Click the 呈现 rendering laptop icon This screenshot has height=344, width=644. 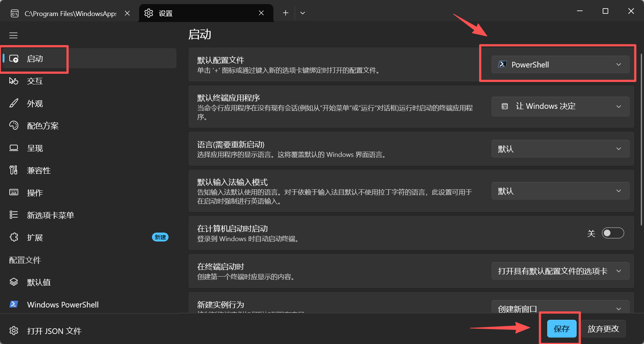(14, 148)
